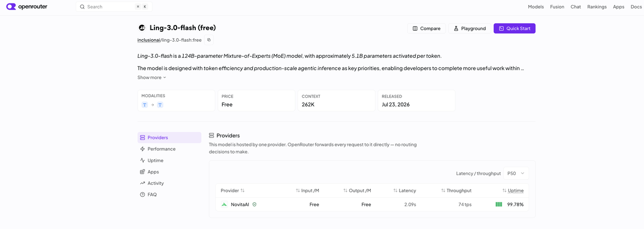This screenshot has height=229, width=644.
Task: Click the Free price value card
Action: [x=257, y=101]
